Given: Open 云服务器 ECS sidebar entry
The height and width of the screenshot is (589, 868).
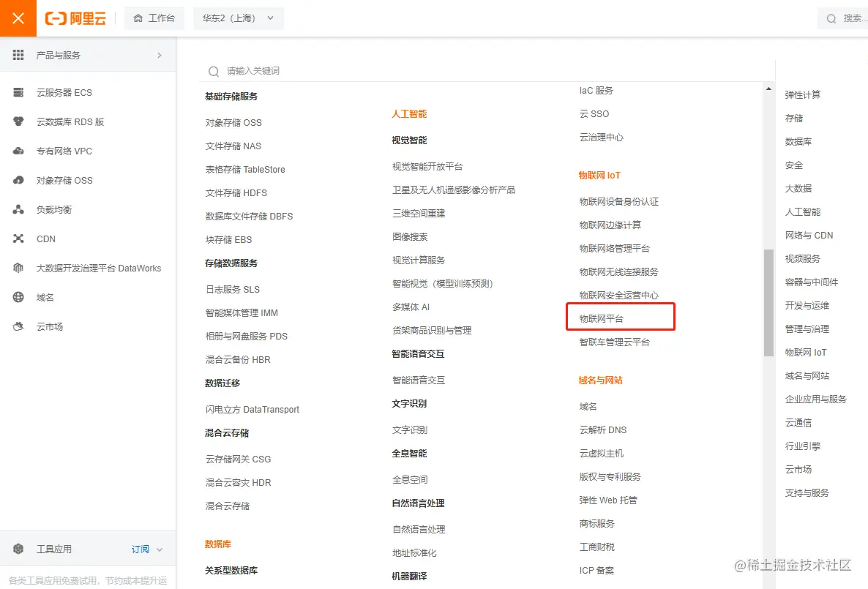Looking at the screenshot, I should (88, 92).
